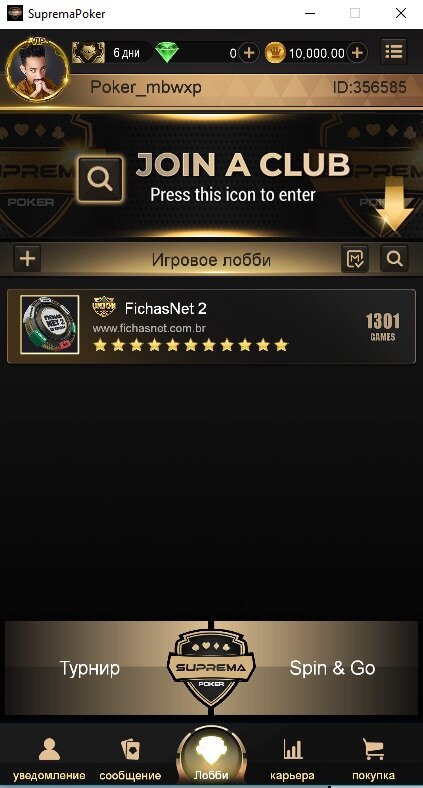Open the Spin & Go section
This screenshot has height=788, width=423.
point(332,668)
